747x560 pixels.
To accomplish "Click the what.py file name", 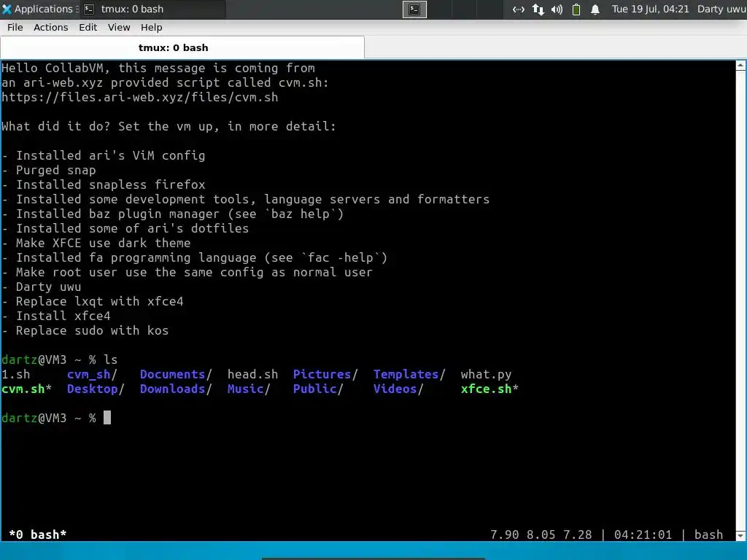I will (486, 374).
